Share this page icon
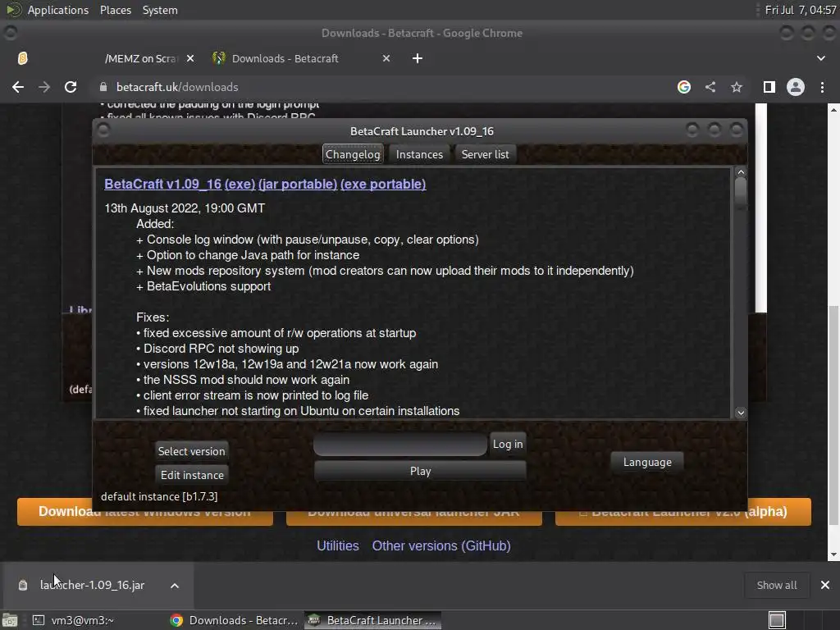Screen dimensions: 840x630 [x=710, y=87]
